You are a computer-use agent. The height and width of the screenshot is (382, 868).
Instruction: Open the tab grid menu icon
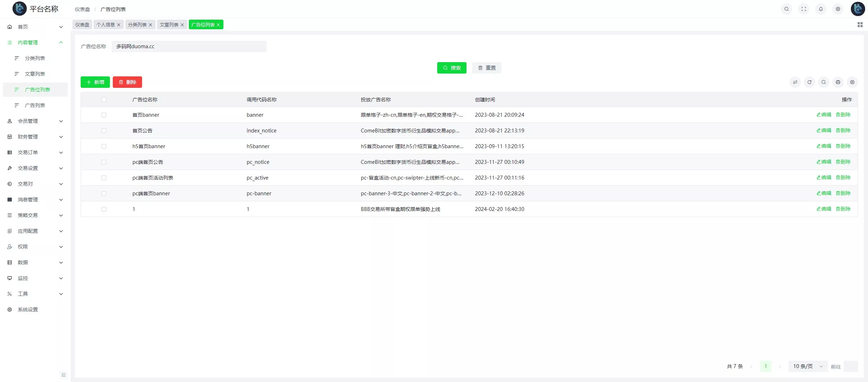pyautogui.click(x=860, y=25)
